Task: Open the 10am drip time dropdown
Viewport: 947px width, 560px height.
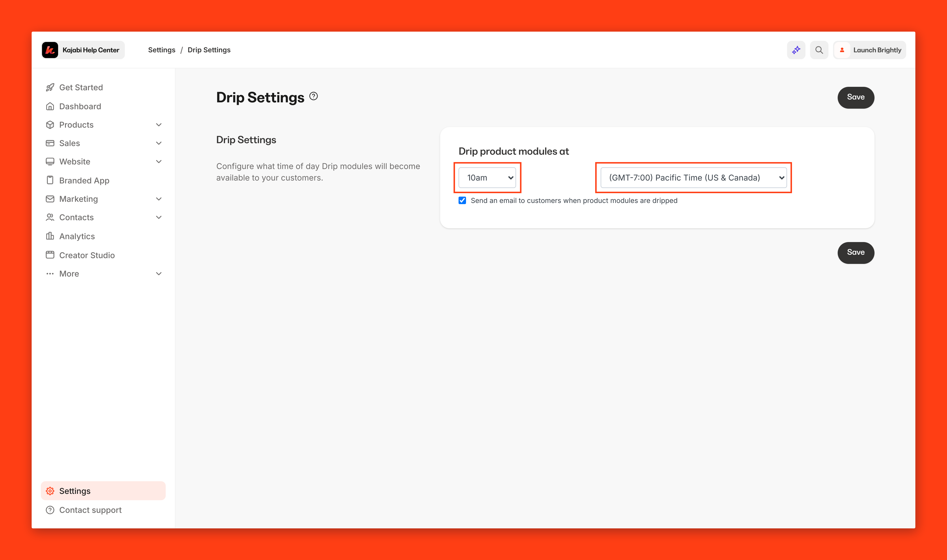Action: coord(487,178)
